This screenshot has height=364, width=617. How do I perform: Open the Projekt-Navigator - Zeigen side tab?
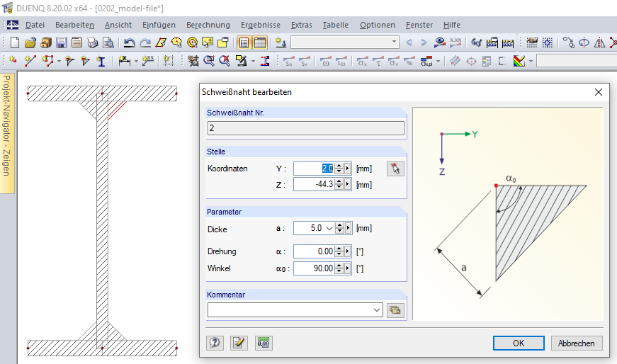(x=6, y=133)
